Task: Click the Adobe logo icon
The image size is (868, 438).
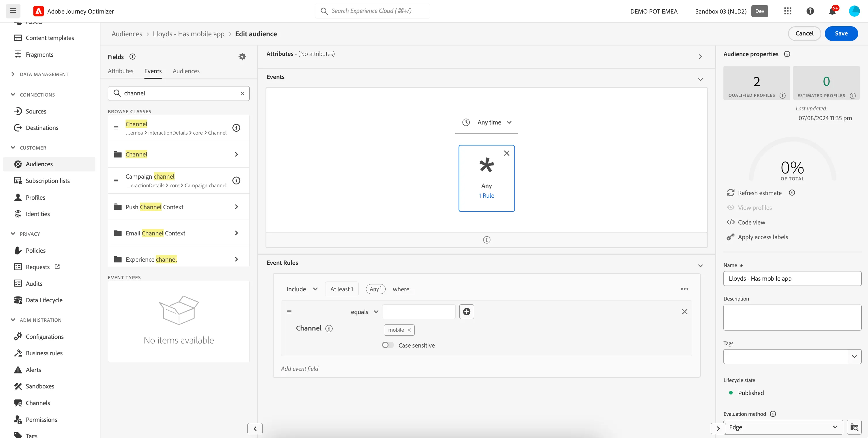Action: pos(38,11)
